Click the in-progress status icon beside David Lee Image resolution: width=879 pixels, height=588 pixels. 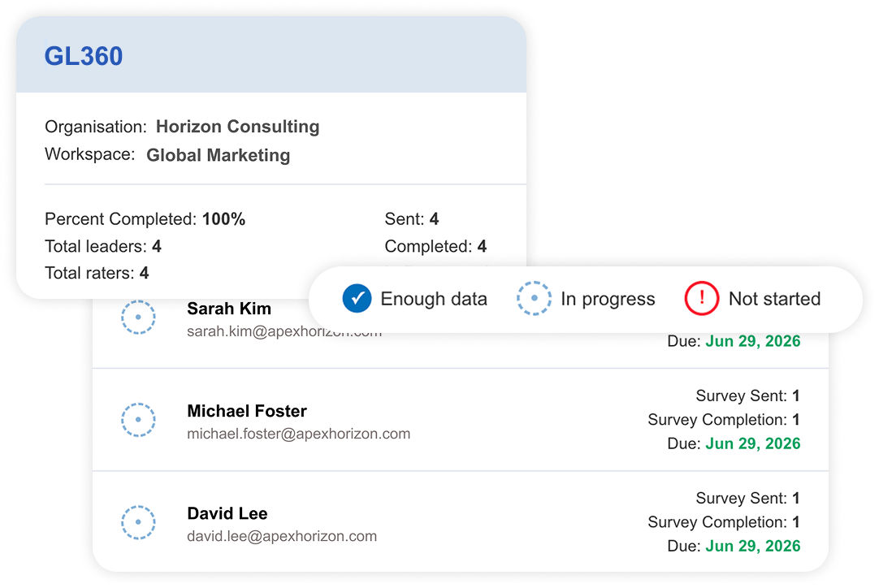pos(138,522)
